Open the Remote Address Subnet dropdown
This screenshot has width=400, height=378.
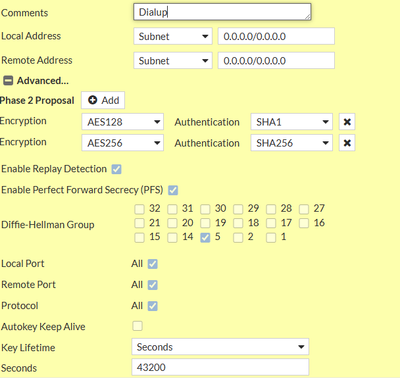pos(173,61)
